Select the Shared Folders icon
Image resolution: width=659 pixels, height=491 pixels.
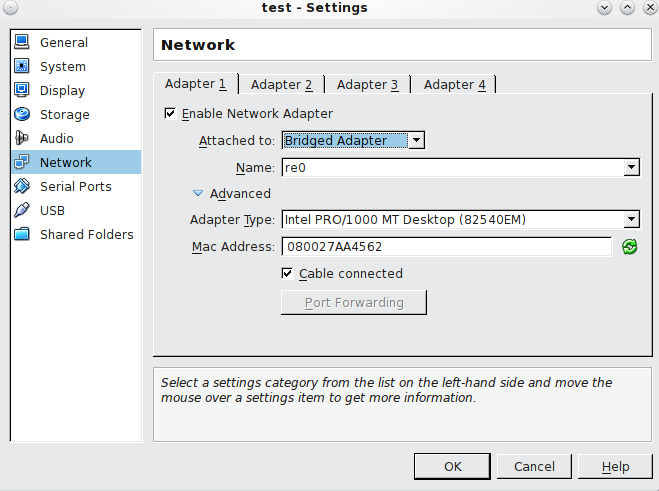22,234
